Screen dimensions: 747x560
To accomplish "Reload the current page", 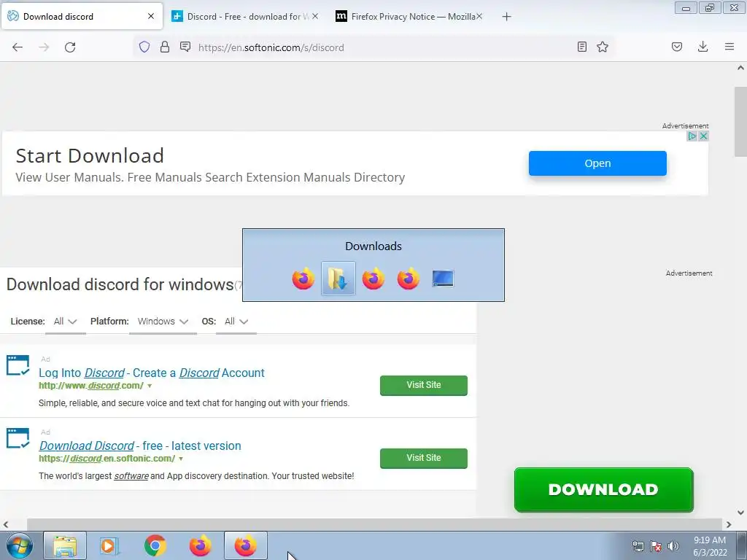I will [x=70, y=47].
